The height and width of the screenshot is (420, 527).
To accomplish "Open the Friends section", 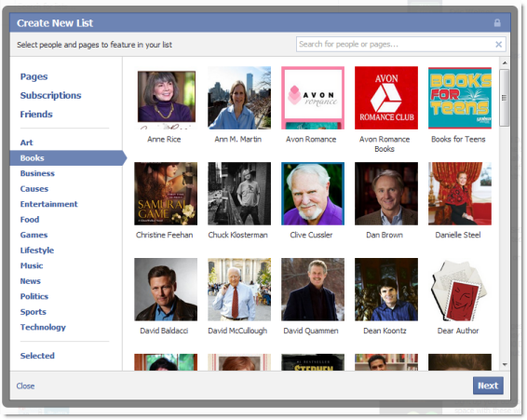I will (x=36, y=115).
